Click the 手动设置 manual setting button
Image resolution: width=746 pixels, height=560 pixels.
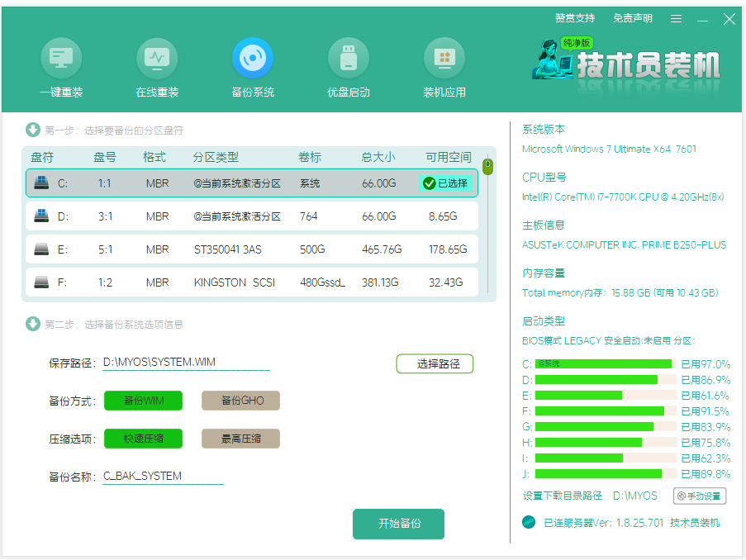(700, 496)
